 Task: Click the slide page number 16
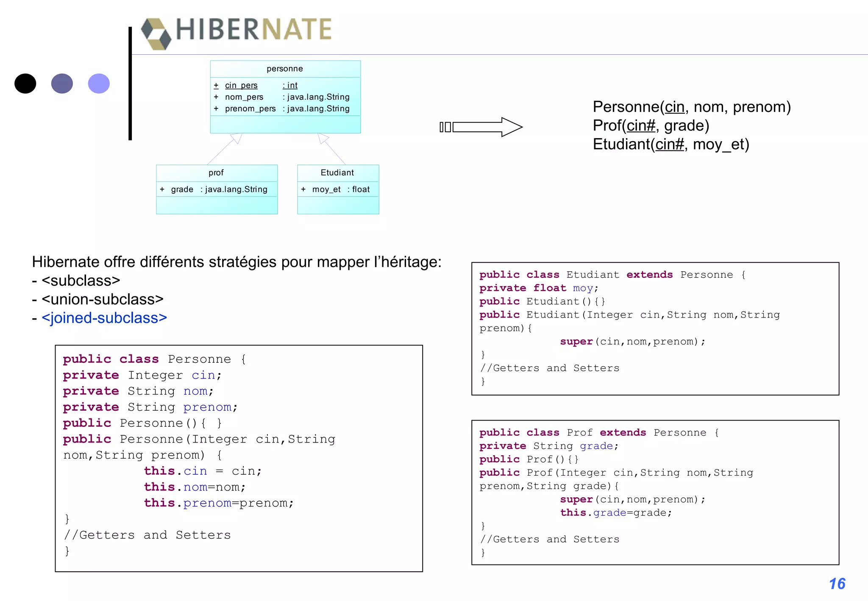click(x=837, y=584)
